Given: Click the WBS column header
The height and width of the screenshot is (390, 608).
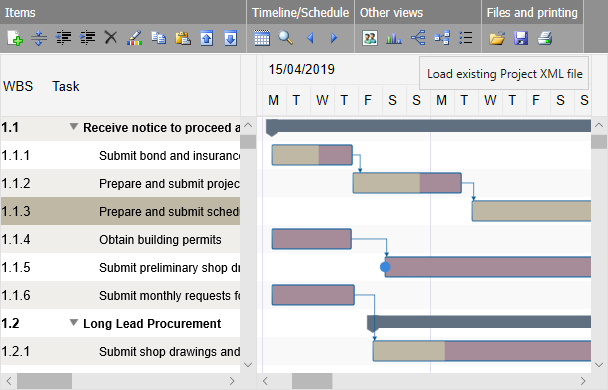Looking at the screenshot, I should [18, 86].
